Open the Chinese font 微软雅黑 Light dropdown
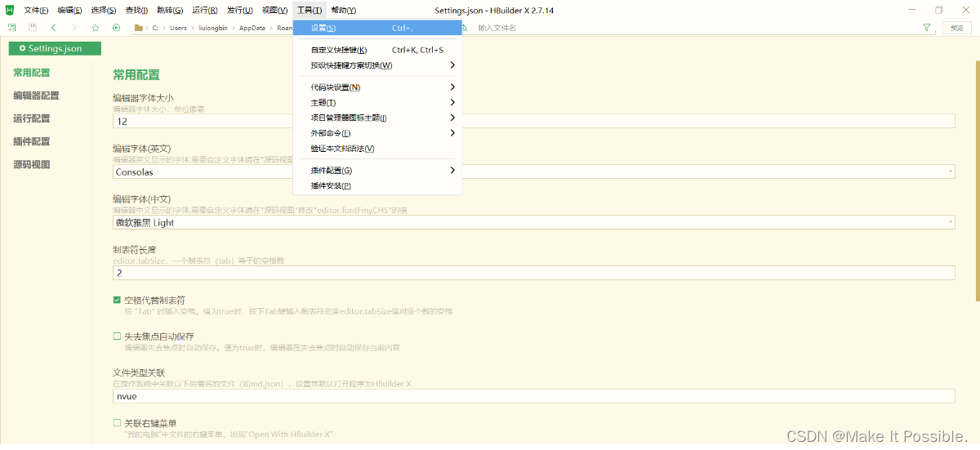 click(x=534, y=222)
